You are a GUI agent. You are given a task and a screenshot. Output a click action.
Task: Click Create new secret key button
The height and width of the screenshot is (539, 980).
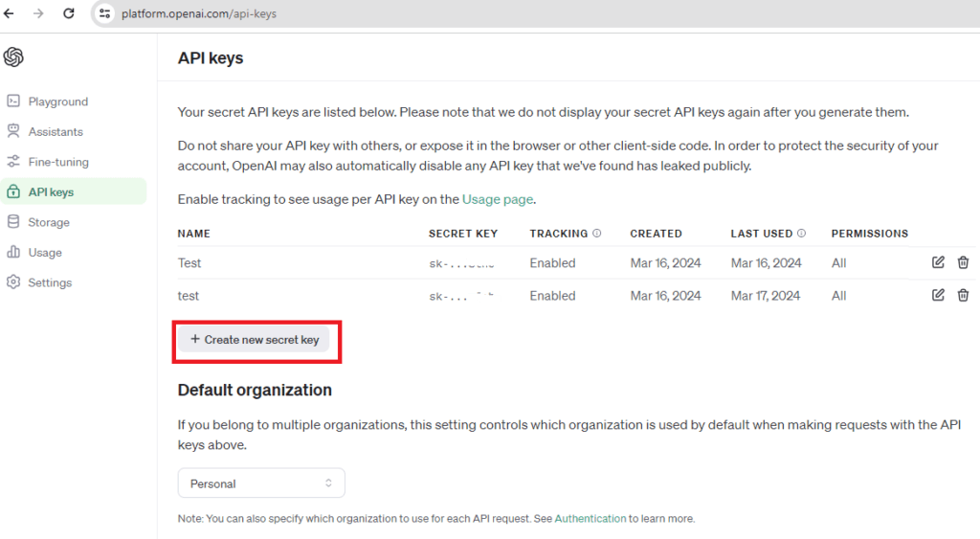[x=254, y=340]
